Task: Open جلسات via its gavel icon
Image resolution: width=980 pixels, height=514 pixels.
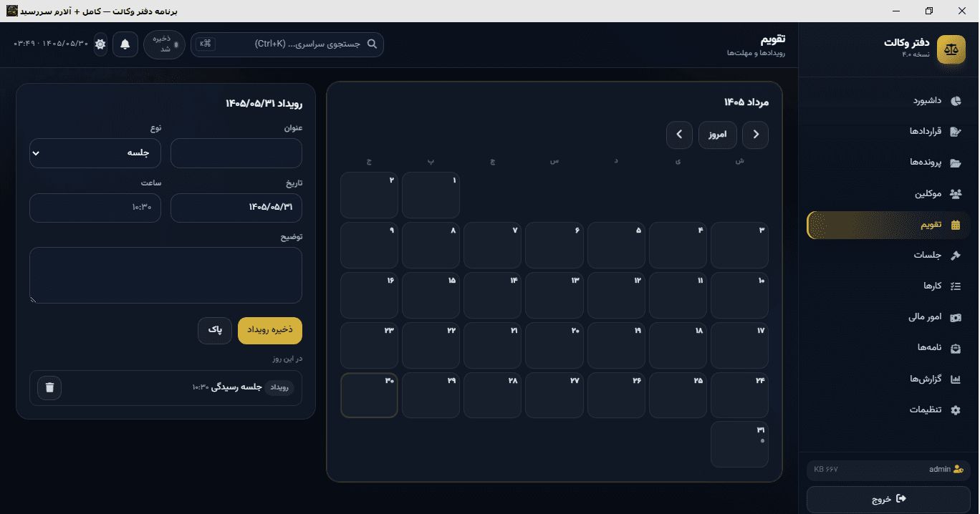Action: (x=956, y=256)
